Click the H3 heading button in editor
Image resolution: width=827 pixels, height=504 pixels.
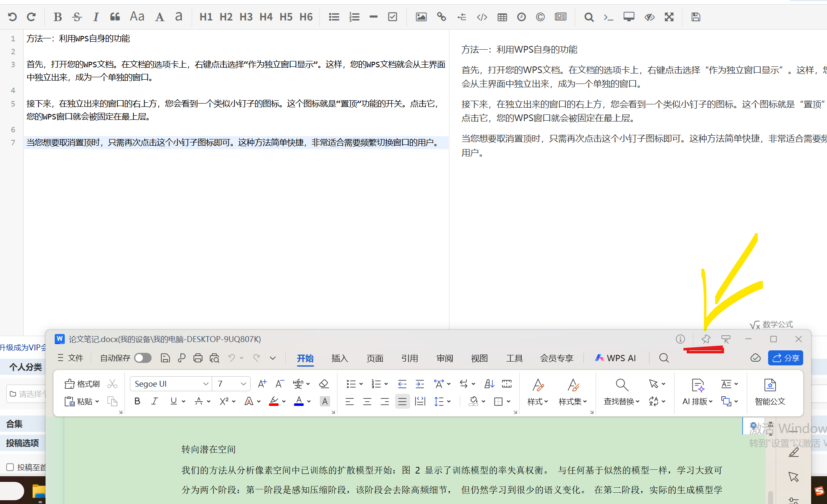pyautogui.click(x=246, y=17)
